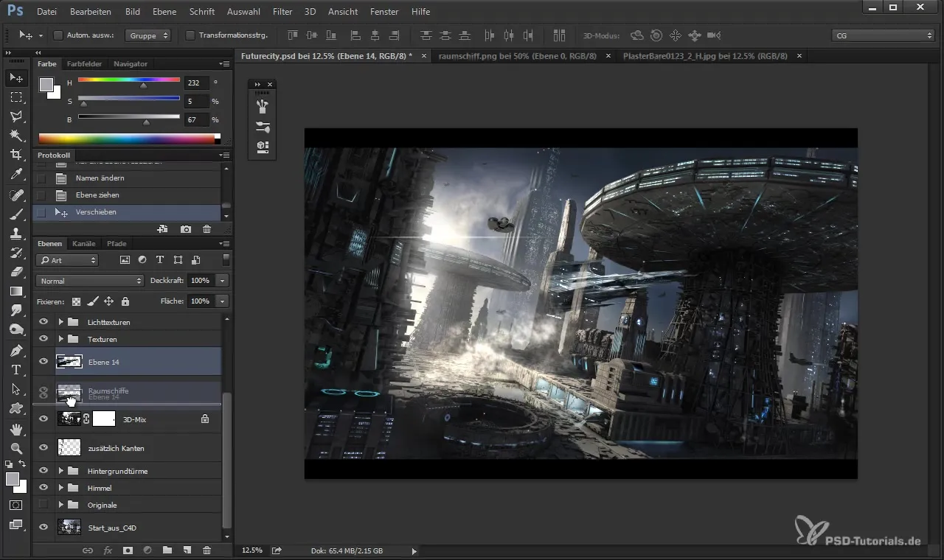Select the Ebene 14 layer thumbnail
Image resolution: width=944 pixels, height=560 pixels.
(x=69, y=362)
